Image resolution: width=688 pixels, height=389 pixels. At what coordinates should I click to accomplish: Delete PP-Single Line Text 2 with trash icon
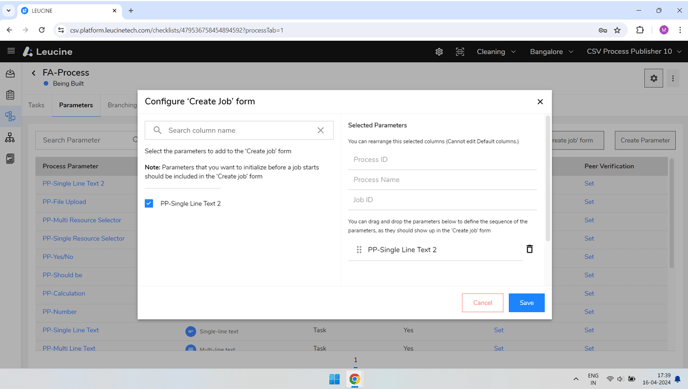pos(529,249)
